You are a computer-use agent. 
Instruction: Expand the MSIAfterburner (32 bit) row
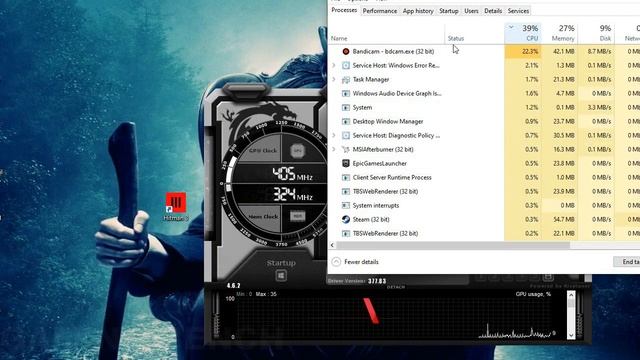(334, 149)
